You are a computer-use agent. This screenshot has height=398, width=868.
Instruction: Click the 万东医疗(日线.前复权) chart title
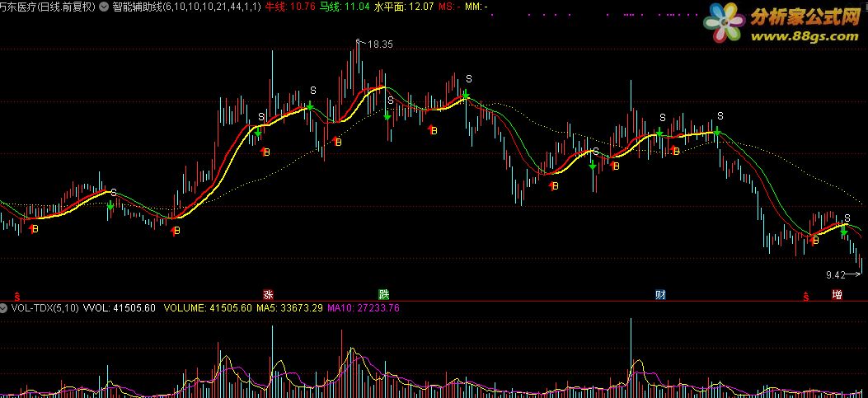click(48, 7)
